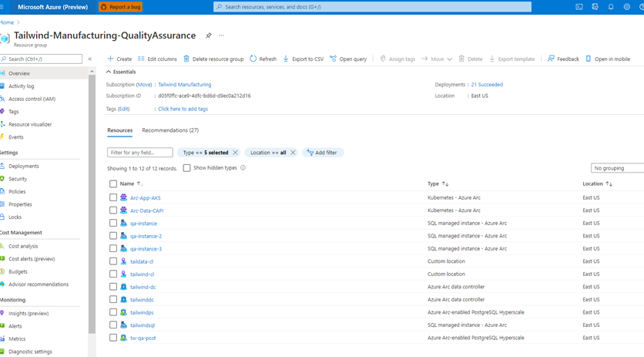Open the notifications bell
This screenshot has width=644, height=357.
tap(611, 7)
